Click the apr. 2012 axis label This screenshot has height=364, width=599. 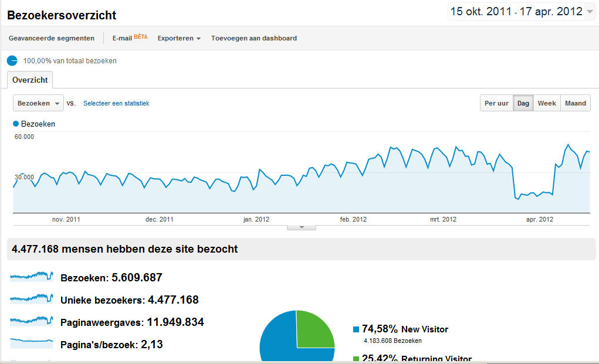pyautogui.click(x=539, y=219)
